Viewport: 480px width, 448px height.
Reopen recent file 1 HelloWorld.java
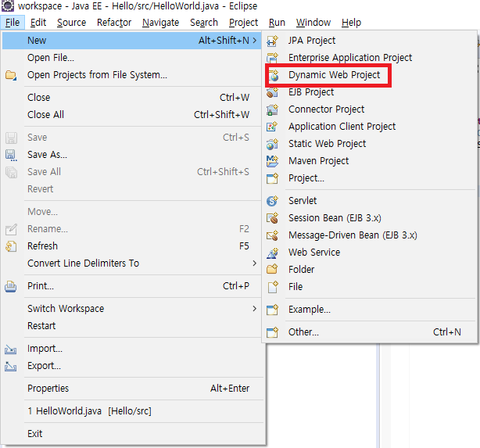tap(131, 411)
